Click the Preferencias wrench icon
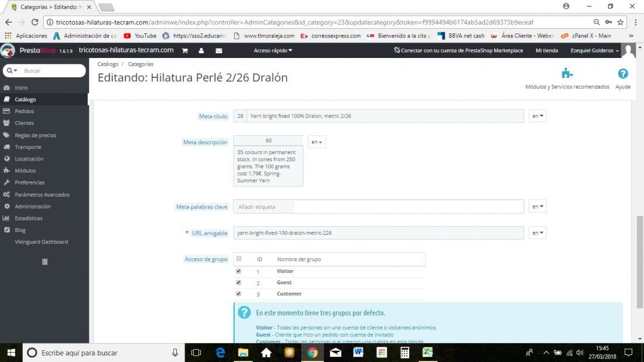644x362 pixels. pyautogui.click(x=6, y=182)
